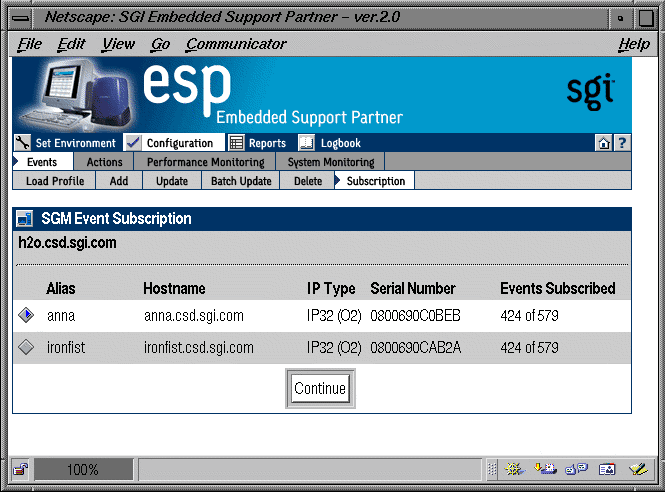The image size is (665, 492).
Task: Click h2o.csd.sgi.com host heading
Action: pyautogui.click(x=67, y=243)
